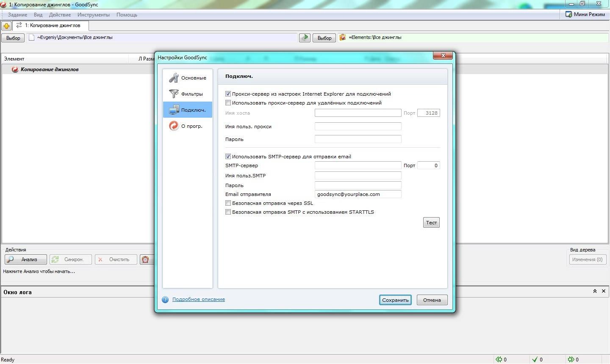Click the Синхрон. button
Screen dimensions: 610x364
coord(71,259)
